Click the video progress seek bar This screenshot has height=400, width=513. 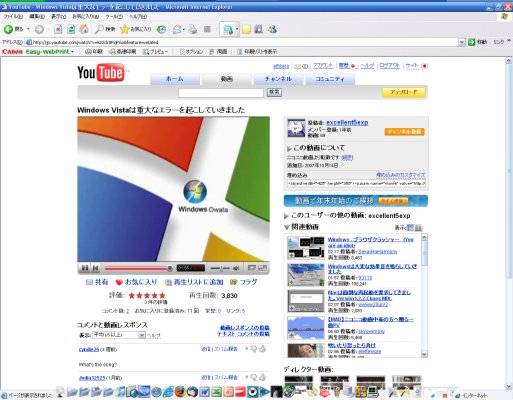click(138, 268)
